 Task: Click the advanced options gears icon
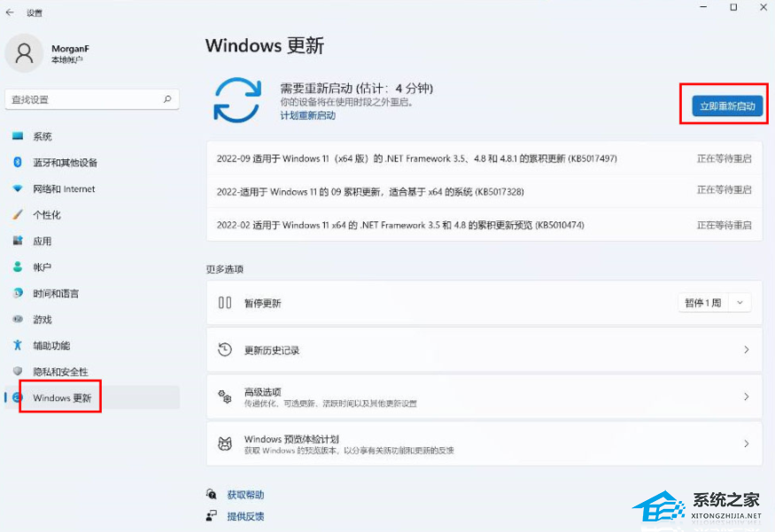(225, 397)
